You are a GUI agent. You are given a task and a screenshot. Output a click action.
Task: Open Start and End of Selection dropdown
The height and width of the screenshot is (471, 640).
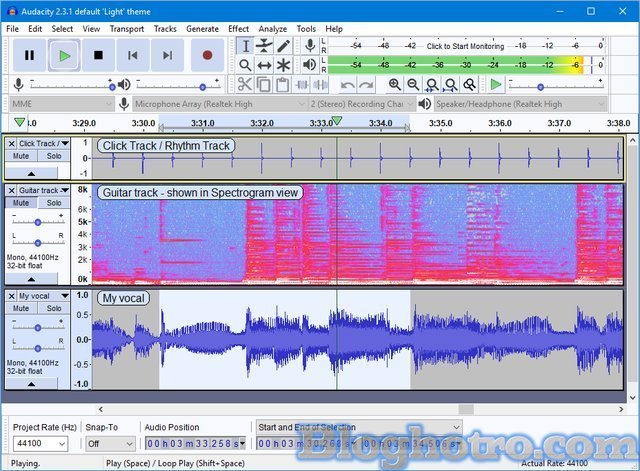(x=359, y=427)
